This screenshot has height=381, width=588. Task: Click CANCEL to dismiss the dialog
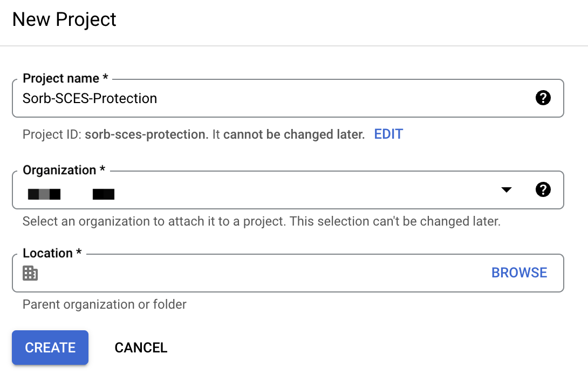[x=140, y=348]
